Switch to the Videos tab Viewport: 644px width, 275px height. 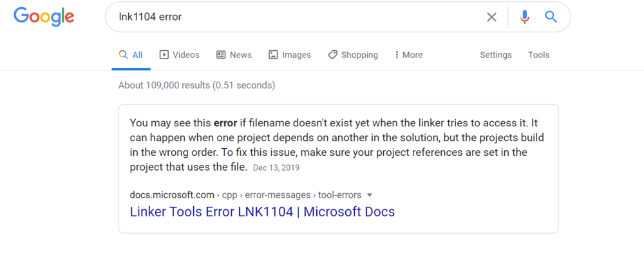[x=180, y=55]
